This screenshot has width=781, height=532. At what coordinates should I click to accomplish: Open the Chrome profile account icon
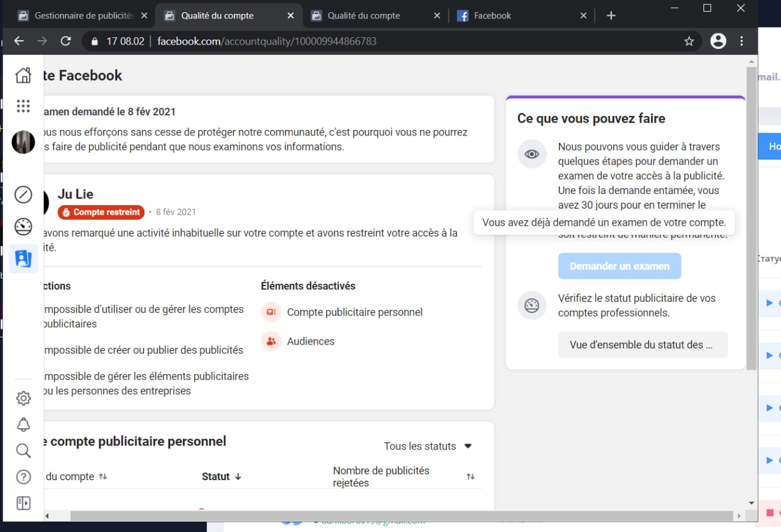pos(718,41)
